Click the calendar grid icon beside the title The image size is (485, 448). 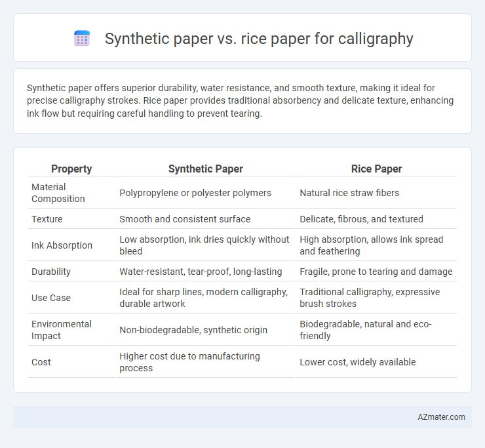click(82, 39)
